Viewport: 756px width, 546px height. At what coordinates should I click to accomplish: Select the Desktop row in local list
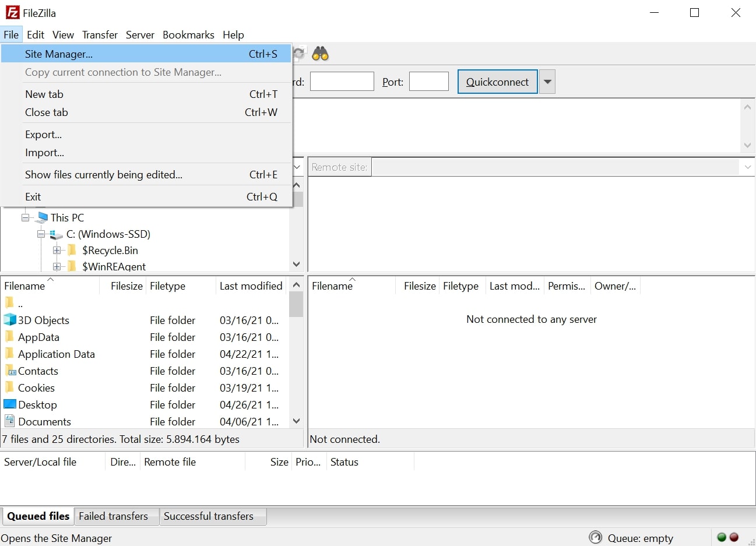tap(145, 404)
